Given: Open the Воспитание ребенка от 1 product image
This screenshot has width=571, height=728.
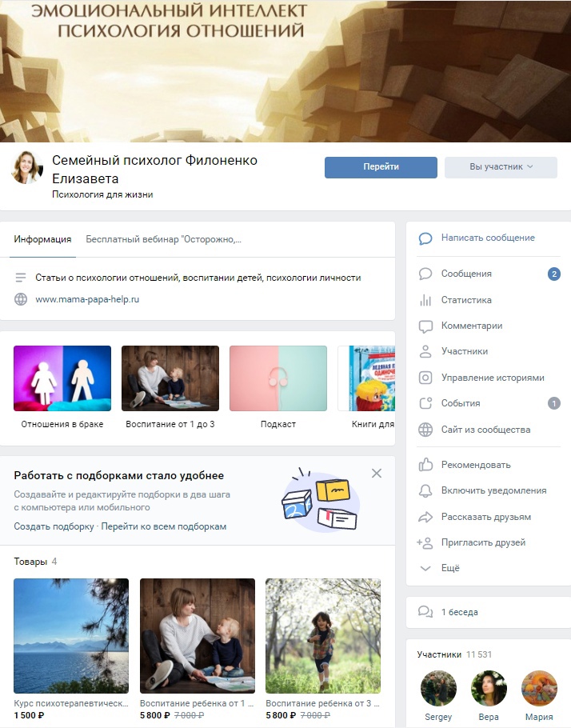Looking at the screenshot, I should pyautogui.click(x=198, y=636).
